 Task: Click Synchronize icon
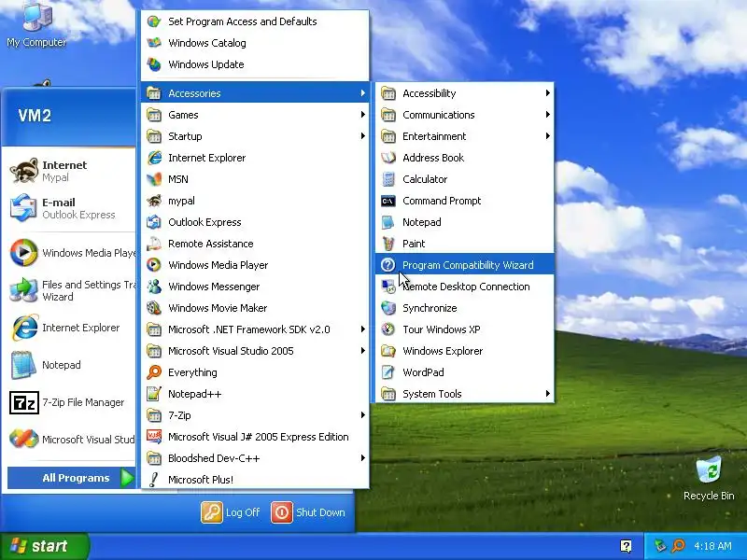(388, 308)
